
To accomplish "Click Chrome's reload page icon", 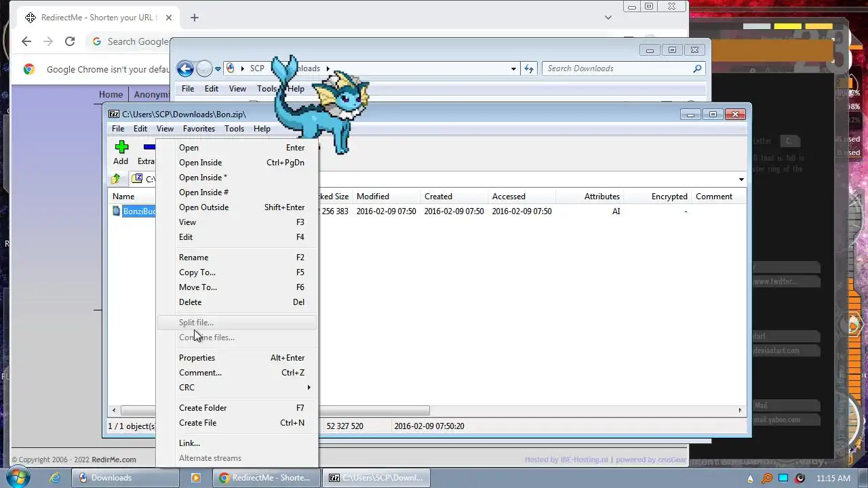I will 69,41.
